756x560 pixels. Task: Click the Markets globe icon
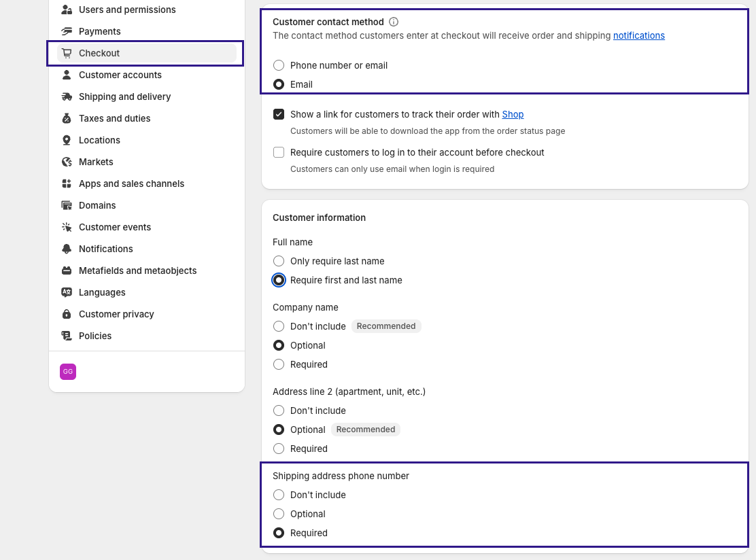[67, 162]
